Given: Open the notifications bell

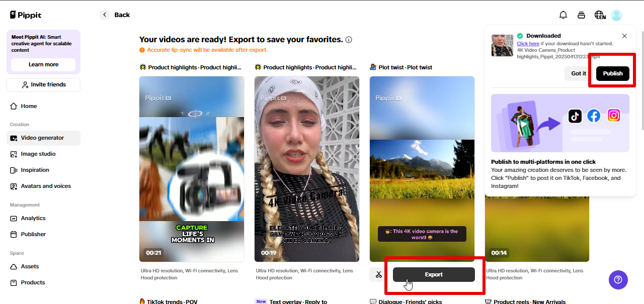Looking at the screenshot, I should click(x=563, y=15).
